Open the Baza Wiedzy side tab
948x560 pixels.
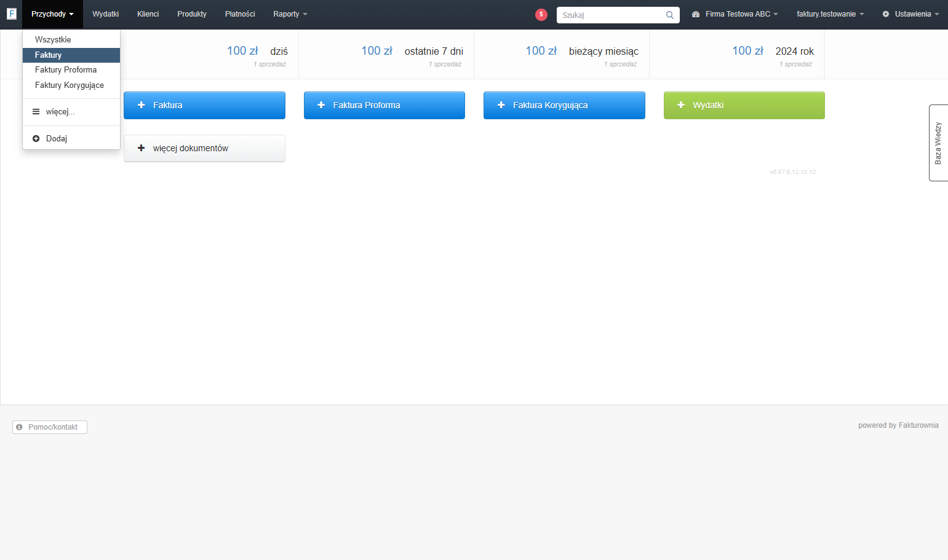(x=938, y=143)
